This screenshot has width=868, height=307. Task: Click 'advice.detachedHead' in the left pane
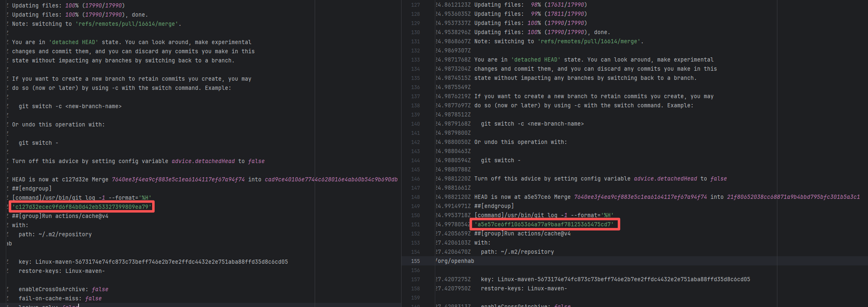pyautogui.click(x=203, y=161)
